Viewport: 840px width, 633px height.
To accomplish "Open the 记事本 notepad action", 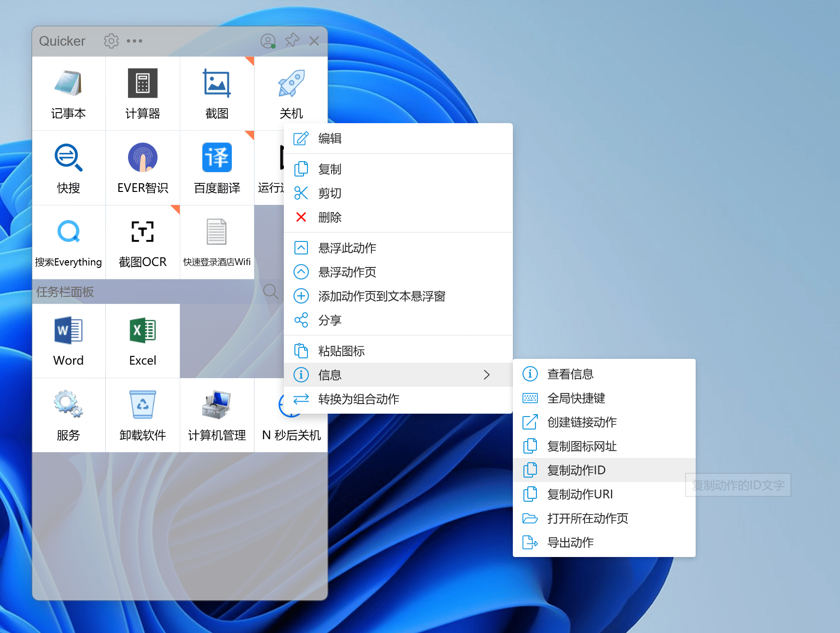I will pos(68,94).
